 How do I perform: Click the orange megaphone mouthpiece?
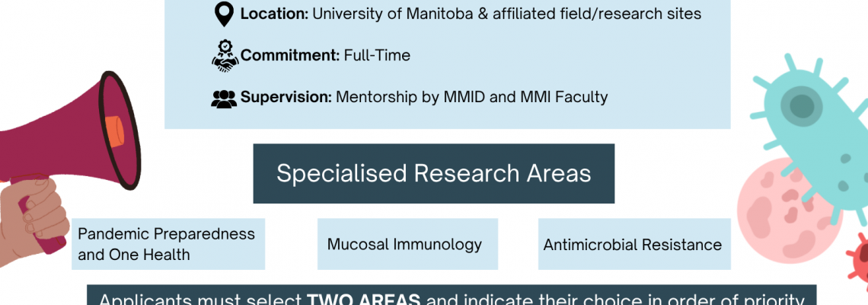[113, 130]
